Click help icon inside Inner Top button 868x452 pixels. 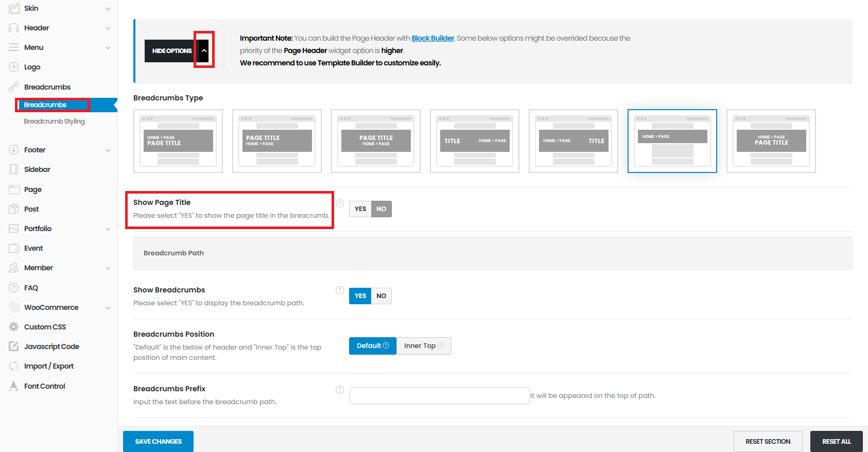[x=441, y=345]
